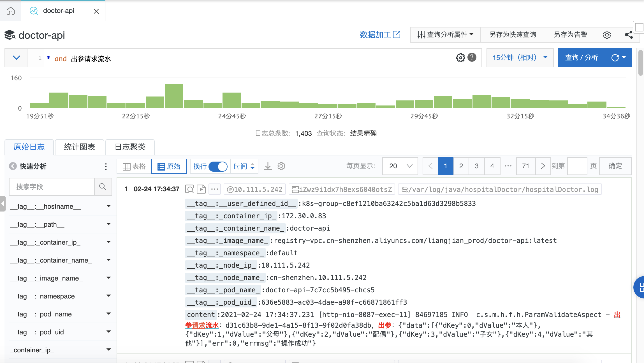
Task: Collapse the 快速分析 panel with arrow
Action: tap(13, 166)
